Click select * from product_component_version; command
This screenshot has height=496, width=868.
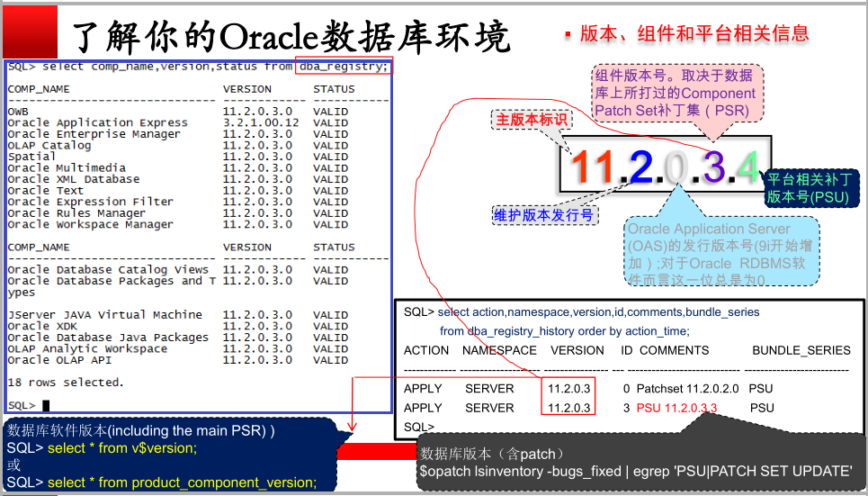click(182, 482)
